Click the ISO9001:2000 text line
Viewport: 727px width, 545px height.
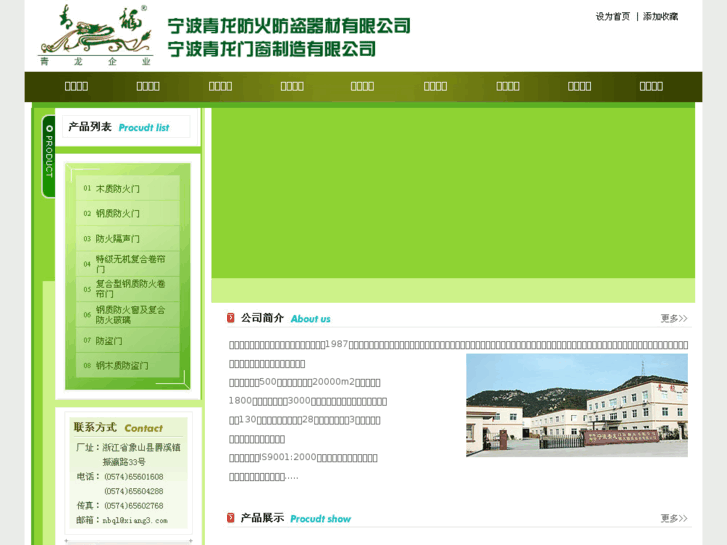click(303, 458)
